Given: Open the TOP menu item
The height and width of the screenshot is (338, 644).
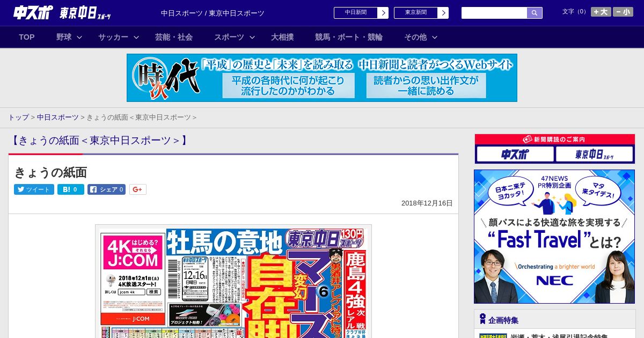Looking at the screenshot, I should pos(27,37).
